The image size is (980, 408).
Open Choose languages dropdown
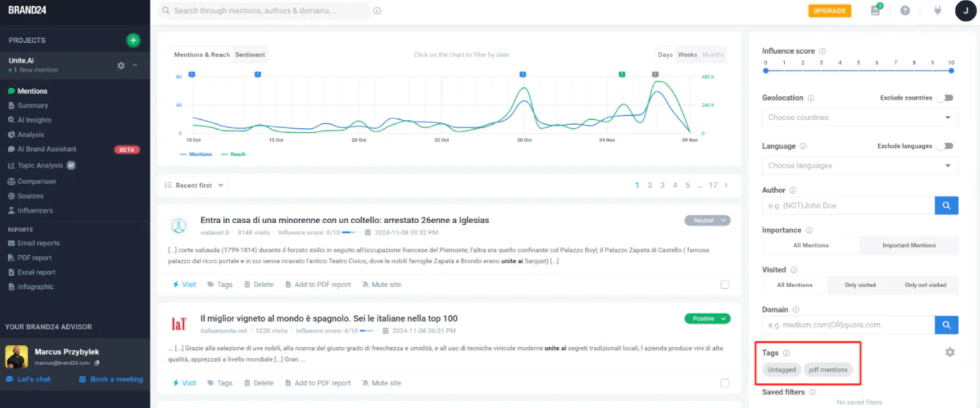coord(860,166)
